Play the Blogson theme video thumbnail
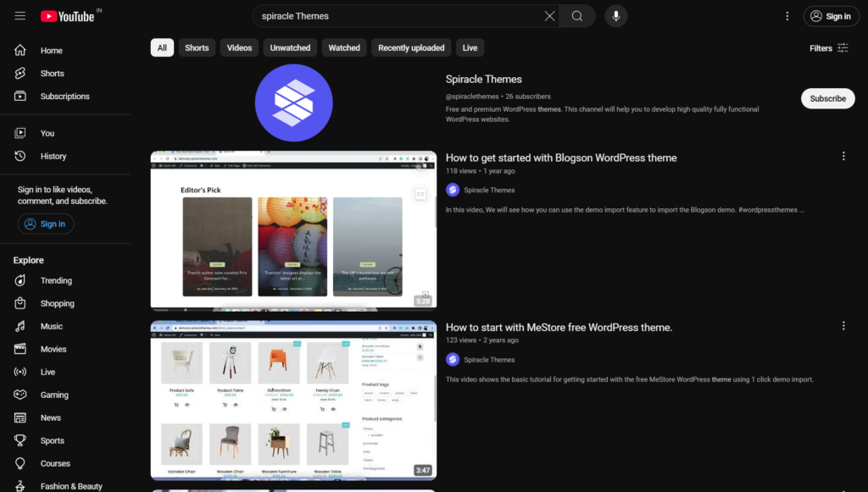Viewport: 868px width, 492px height. (x=293, y=229)
